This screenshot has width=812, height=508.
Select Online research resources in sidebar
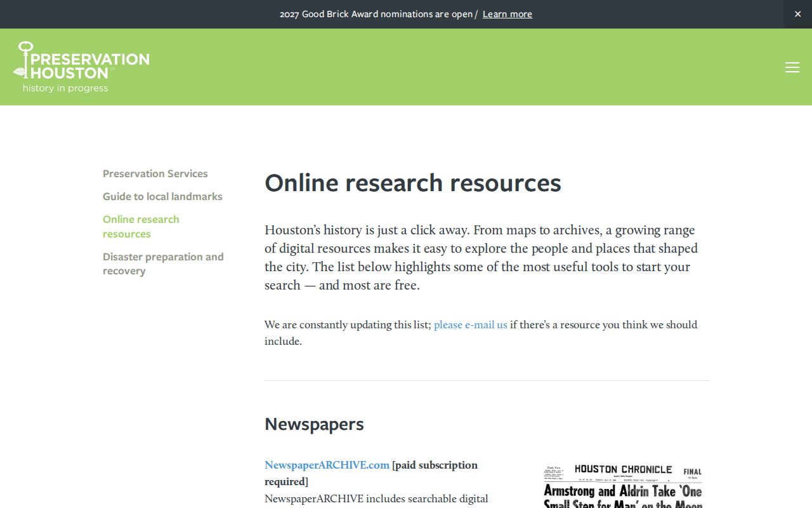click(x=141, y=226)
